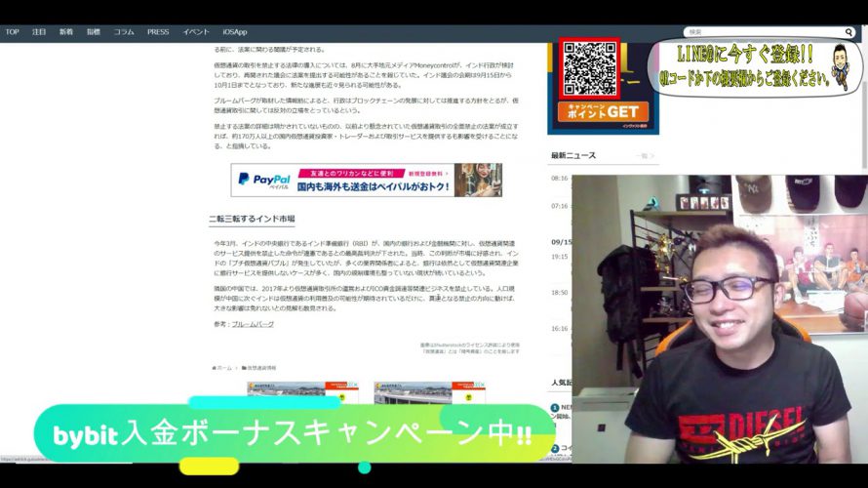Click the number 1 popular ranking badge

click(x=555, y=408)
